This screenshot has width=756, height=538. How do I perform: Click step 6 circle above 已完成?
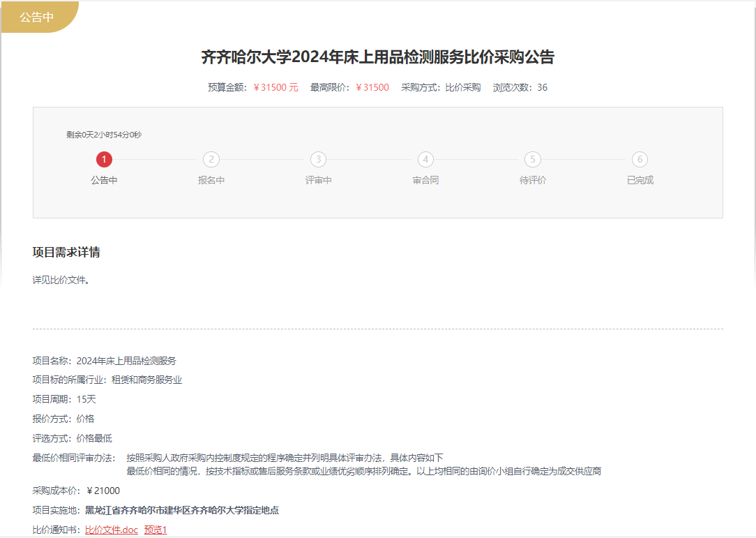coord(640,160)
